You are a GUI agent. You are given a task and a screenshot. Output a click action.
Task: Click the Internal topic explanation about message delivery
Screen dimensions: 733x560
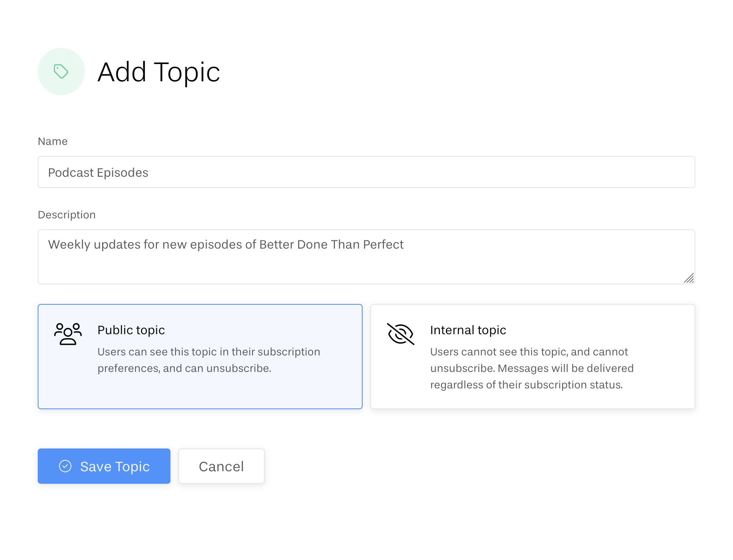point(532,368)
